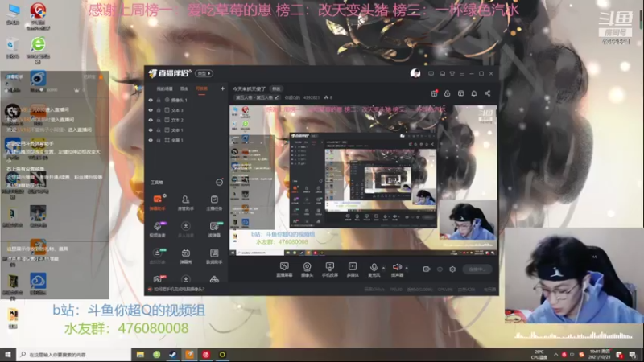Select the 文本 3 source row
This screenshot has height=362, width=644.
pos(187,110)
